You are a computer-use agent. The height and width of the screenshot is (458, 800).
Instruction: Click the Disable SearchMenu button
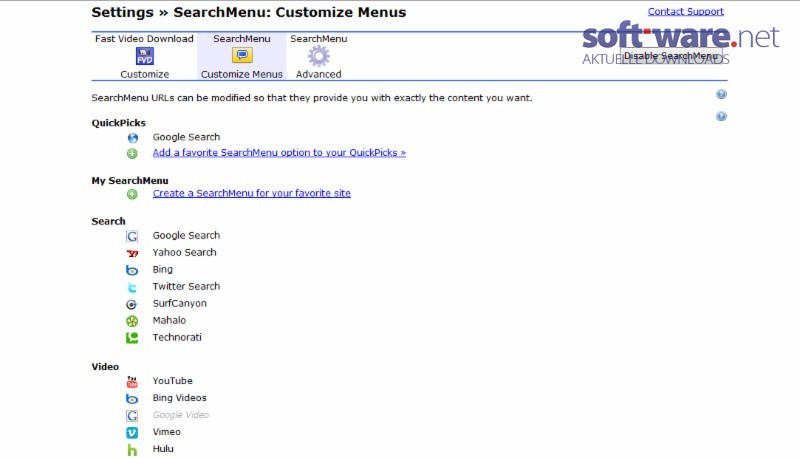[671, 56]
